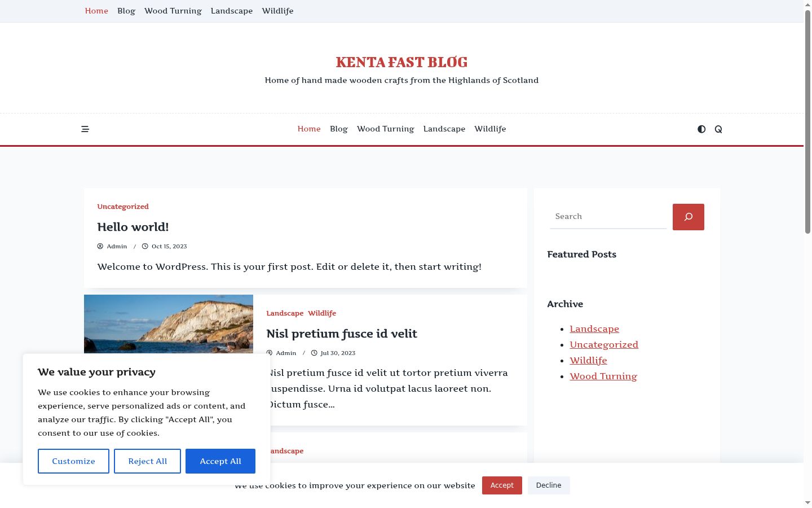Click clock icon beside Jul 30, 2023

314,353
